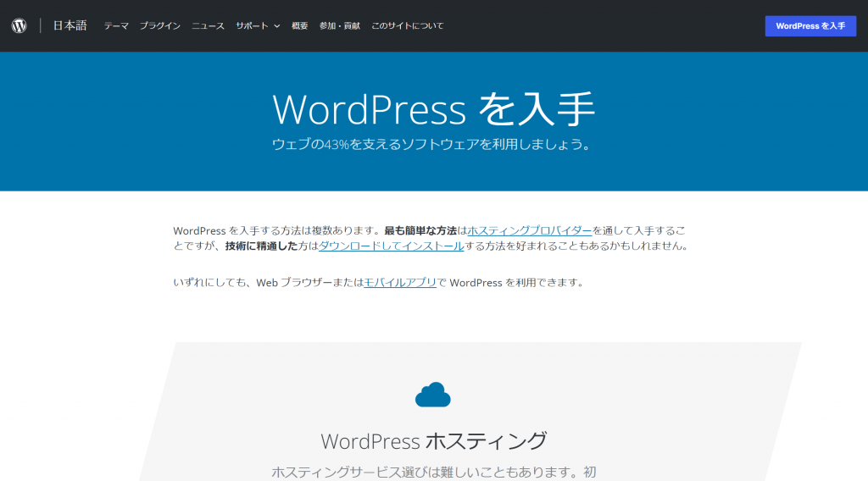Open the モバイルアプリ link
This screenshot has height=481, width=868.
tap(400, 283)
